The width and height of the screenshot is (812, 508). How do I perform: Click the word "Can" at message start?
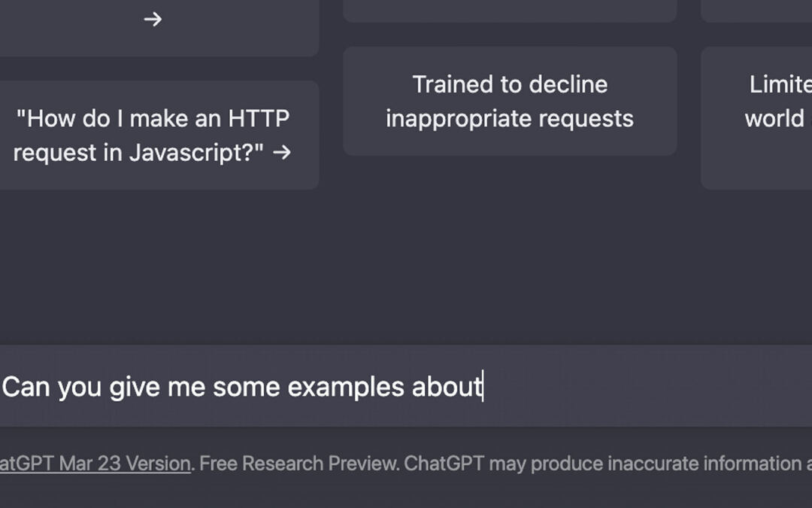click(x=27, y=387)
